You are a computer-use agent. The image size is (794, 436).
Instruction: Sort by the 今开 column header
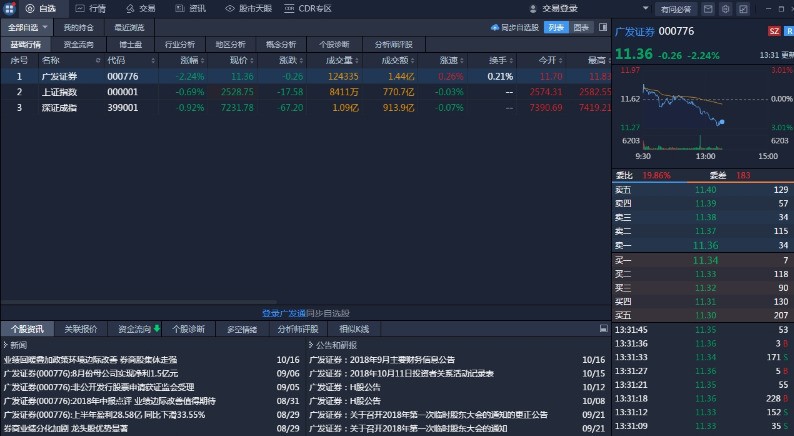click(x=548, y=60)
